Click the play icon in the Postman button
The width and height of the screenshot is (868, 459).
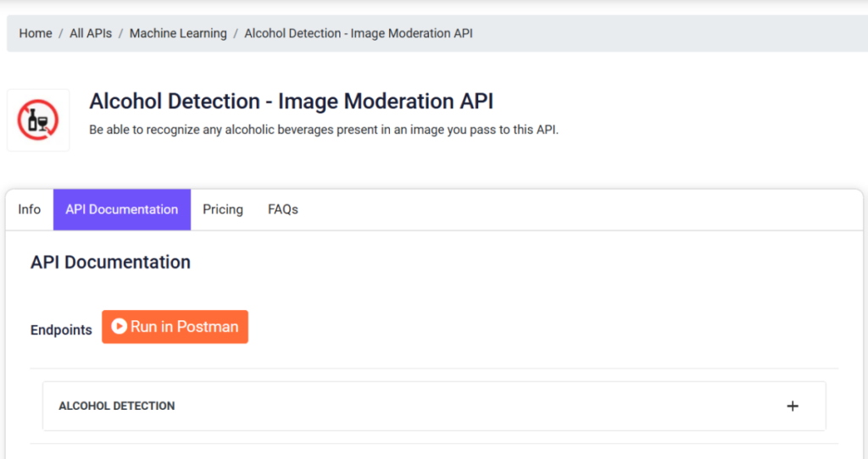tap(119, 326)
